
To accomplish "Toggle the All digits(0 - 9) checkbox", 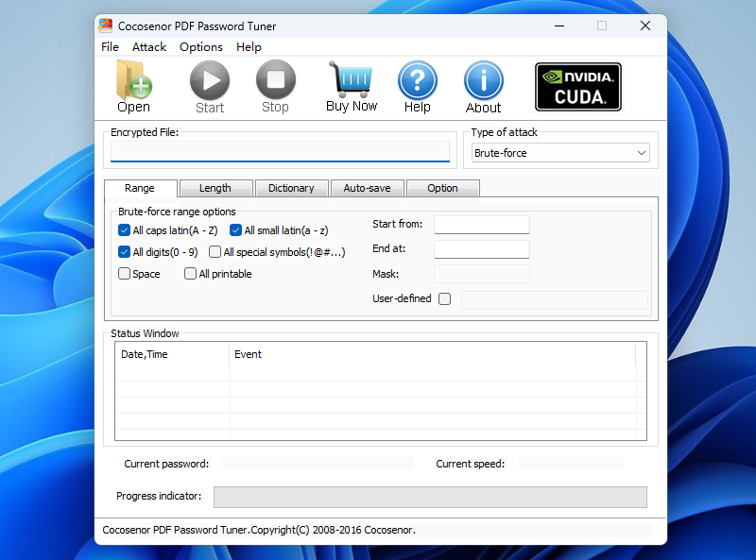I will point(124,251).
